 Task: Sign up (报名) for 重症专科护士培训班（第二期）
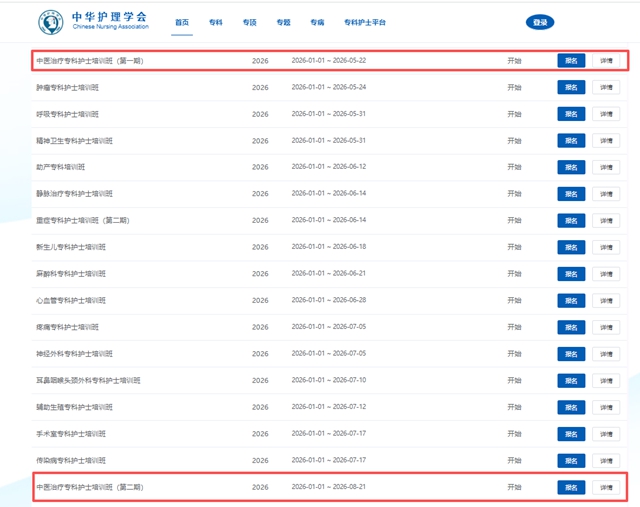pos(571,221)
